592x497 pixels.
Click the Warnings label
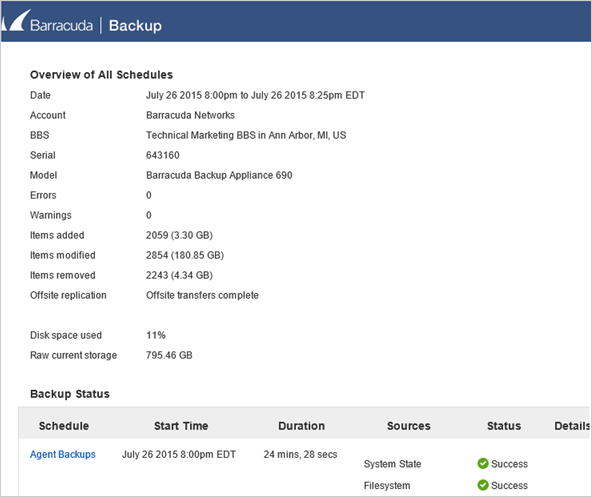point(51,215)
